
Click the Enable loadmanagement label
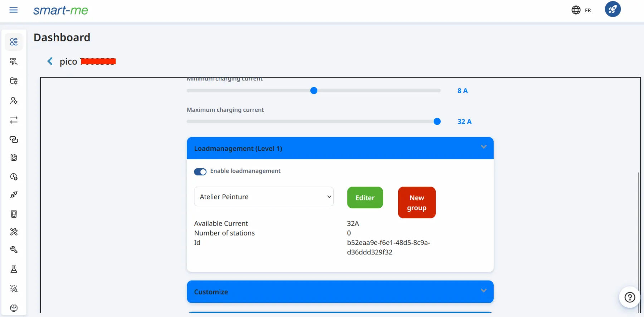click(x=245, y=171)
